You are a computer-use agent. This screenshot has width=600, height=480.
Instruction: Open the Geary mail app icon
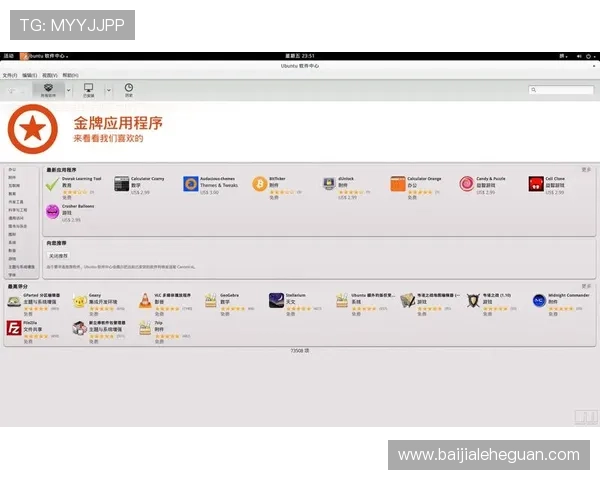[x=80, y=301]
